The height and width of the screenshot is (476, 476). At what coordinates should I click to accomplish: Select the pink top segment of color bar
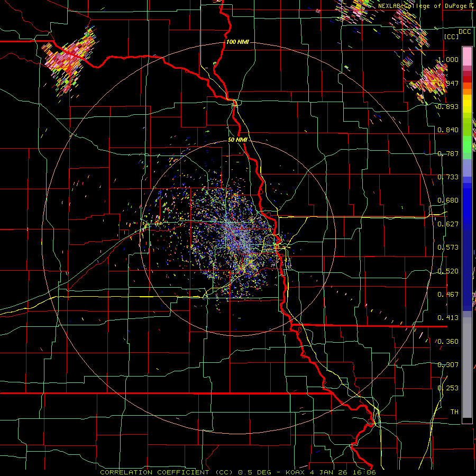[x=467, y=56]
